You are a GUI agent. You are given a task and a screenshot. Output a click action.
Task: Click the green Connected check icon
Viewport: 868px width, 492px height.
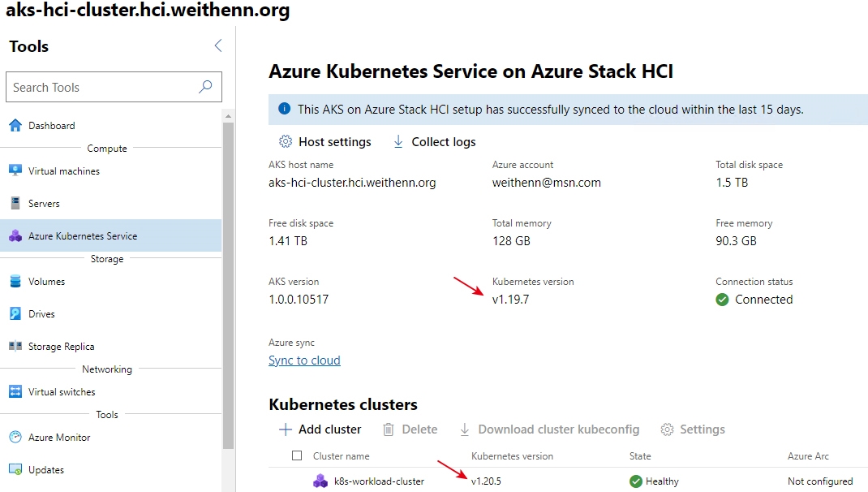(722, 300)
